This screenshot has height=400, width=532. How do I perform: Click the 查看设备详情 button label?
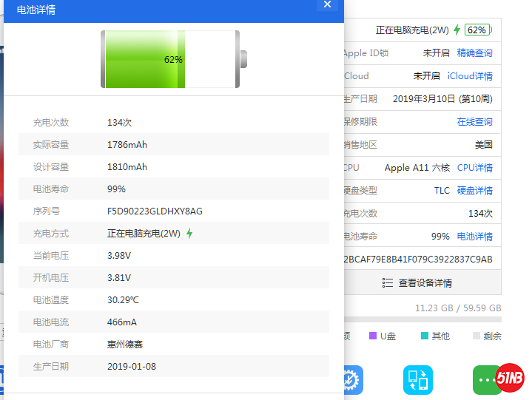click(x=425, y=282)
